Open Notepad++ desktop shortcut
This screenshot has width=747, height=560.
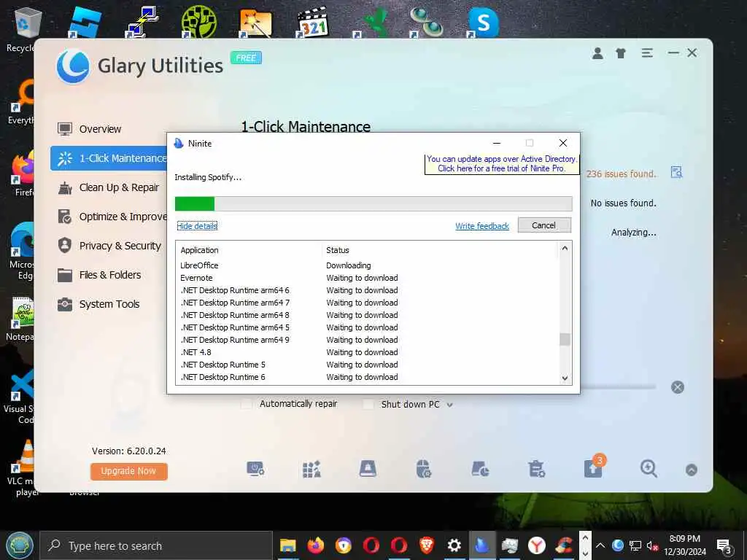[20, 319]
